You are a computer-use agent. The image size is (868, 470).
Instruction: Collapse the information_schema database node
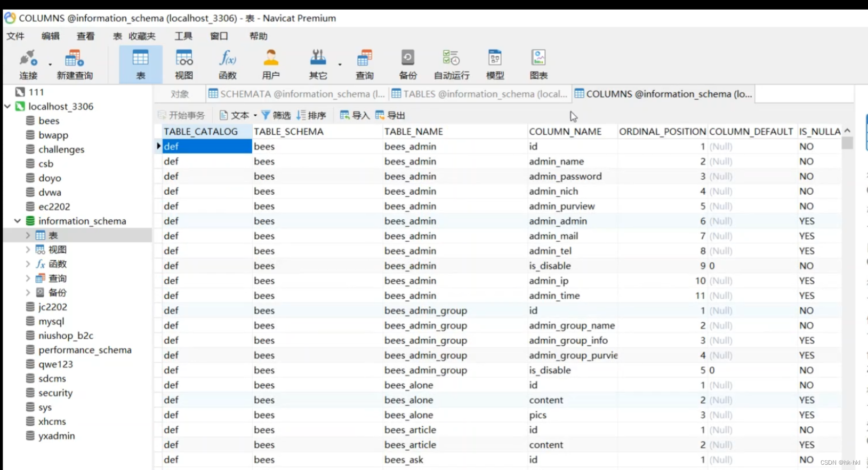(18, 220)
